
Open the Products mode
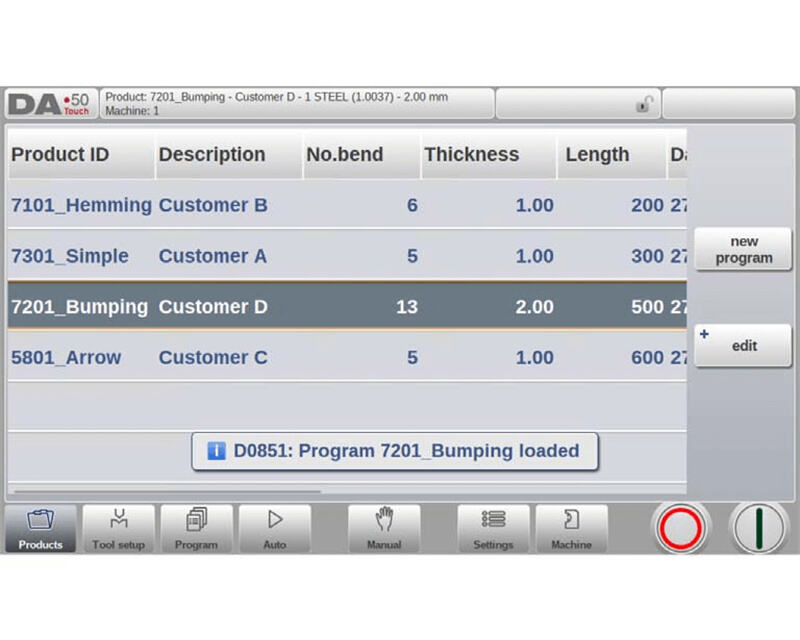click(x=40, y=529)
